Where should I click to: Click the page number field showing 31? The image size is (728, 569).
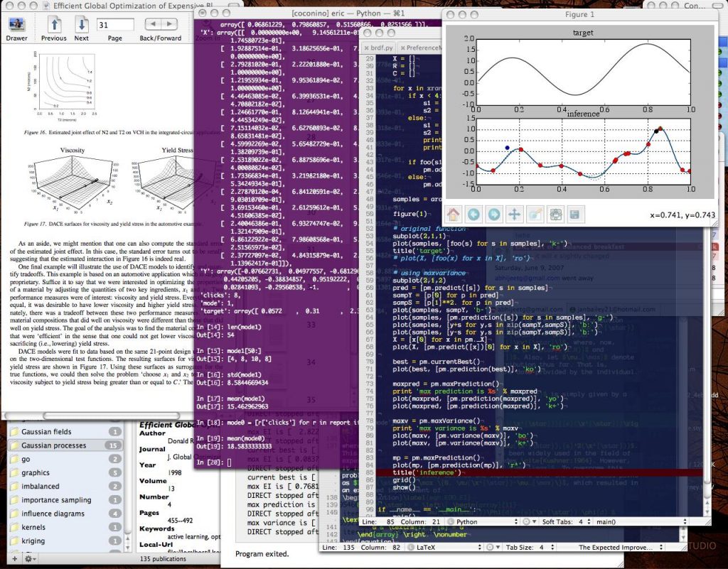115,25
